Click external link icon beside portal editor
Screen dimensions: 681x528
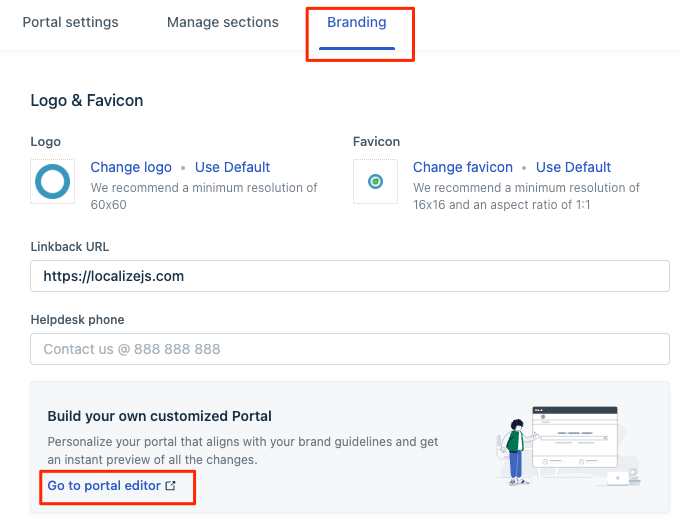tap(171, 485)
